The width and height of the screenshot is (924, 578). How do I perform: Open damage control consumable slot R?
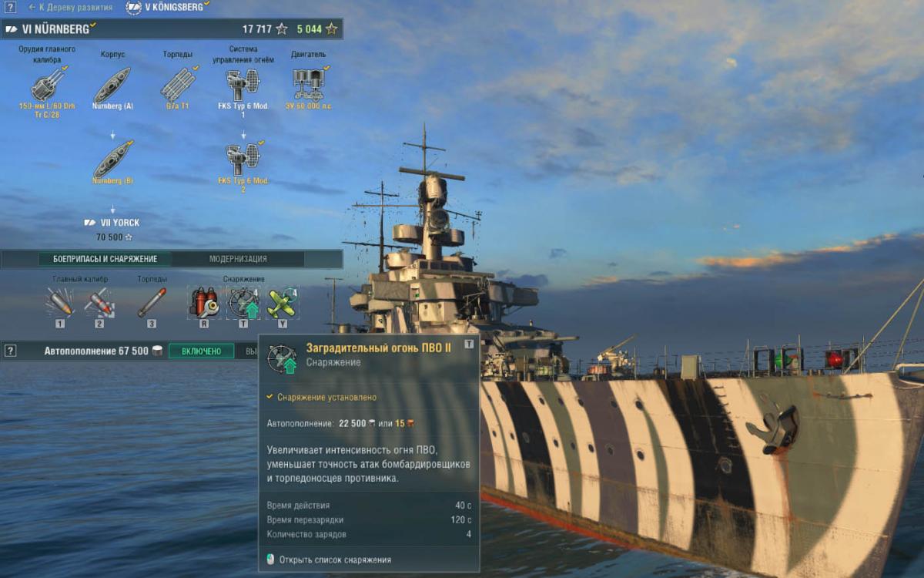coord(204,302)
